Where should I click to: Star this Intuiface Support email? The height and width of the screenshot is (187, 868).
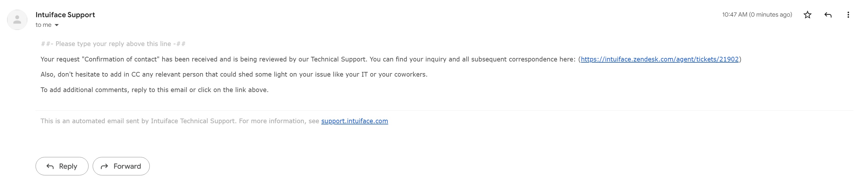point(807,15)
